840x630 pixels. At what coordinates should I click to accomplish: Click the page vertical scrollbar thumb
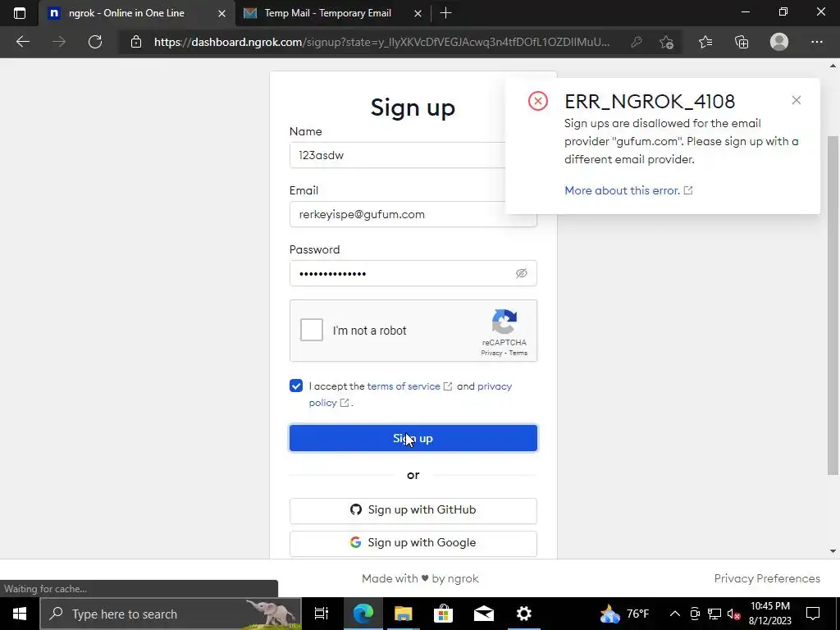point(833,305)
